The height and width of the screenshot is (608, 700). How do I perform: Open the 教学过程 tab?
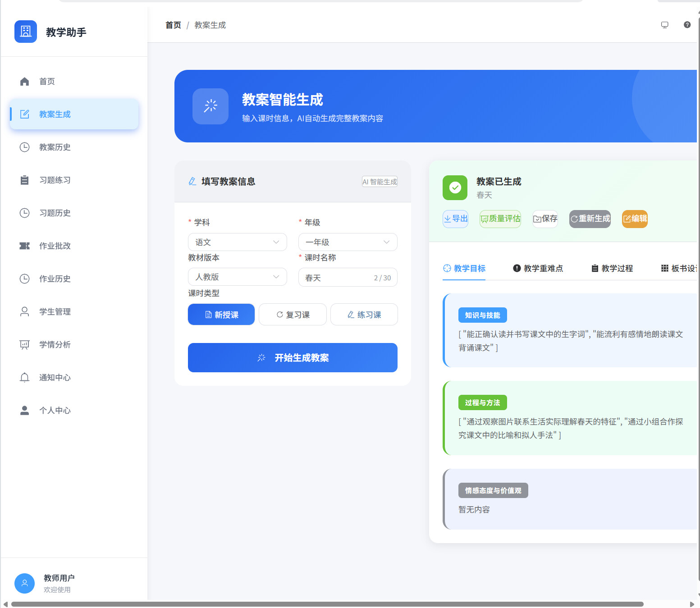tap(612, 269)
